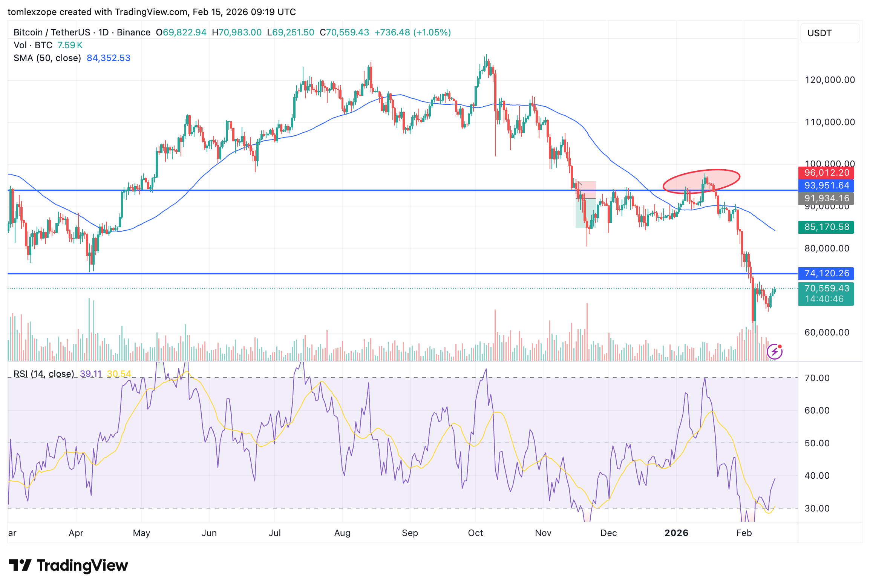Click the red 96,012.20 price label
Image resolution: width=870 pixels, height=588 pixels.
click(826, 173)
